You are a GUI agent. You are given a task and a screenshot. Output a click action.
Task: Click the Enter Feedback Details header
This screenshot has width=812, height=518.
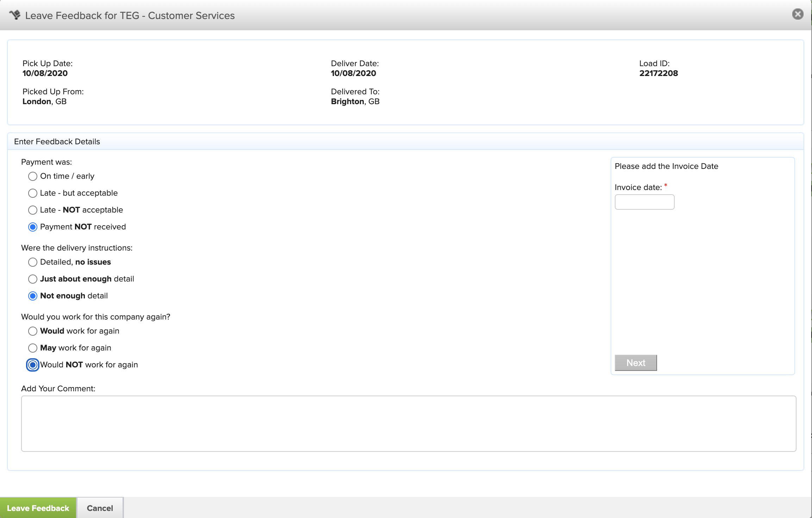(x=57, y=141)
